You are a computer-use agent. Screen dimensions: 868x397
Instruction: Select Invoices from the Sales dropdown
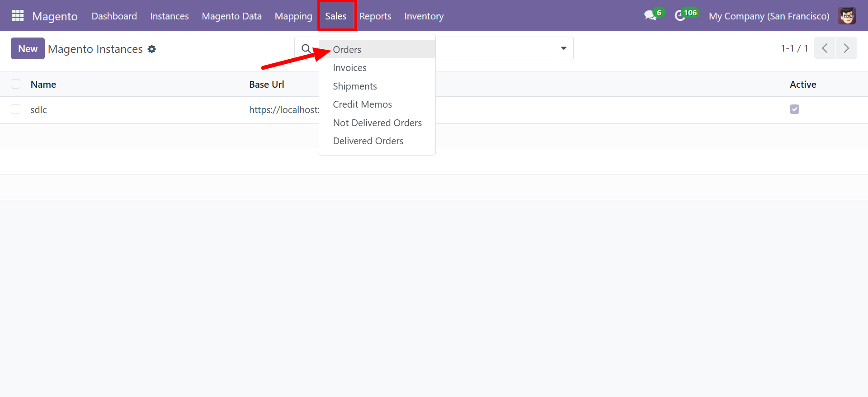(x=377, y=68)
